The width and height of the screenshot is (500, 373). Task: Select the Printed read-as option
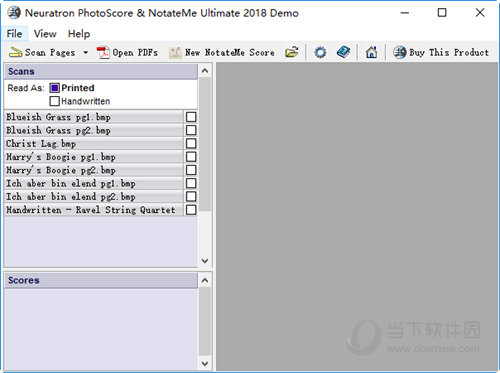click(x=55, y=88)
